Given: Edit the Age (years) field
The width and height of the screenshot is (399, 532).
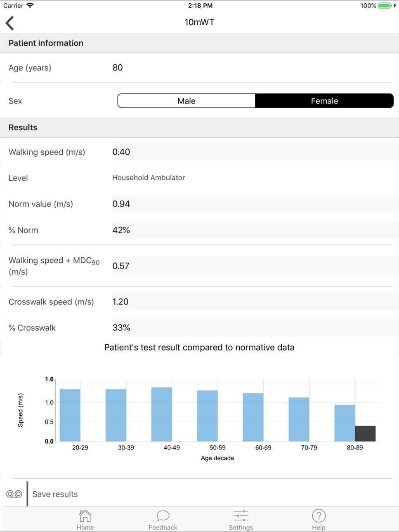Looking at the screenshot, I should [252, 68].
